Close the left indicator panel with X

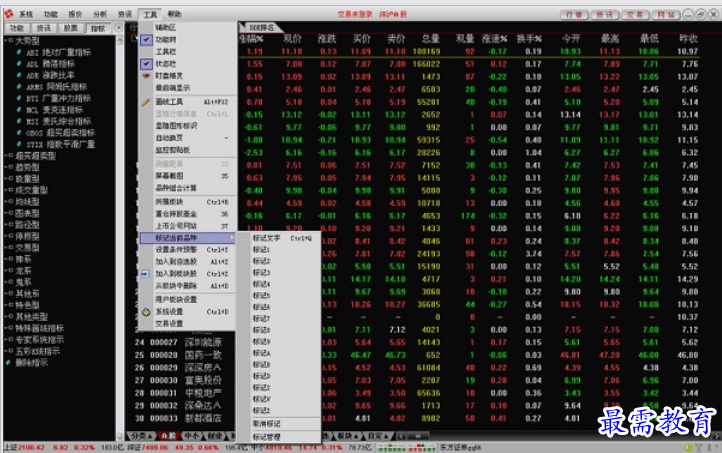[119, 28]
